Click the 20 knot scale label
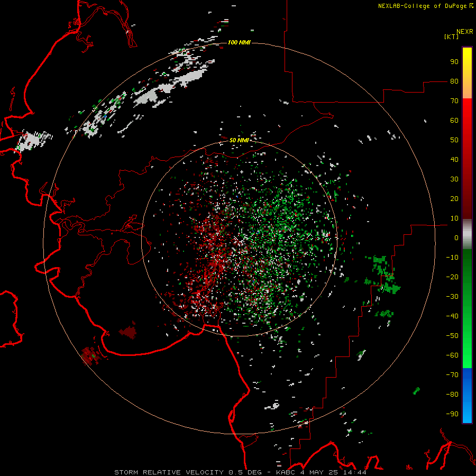476x476 pixels. (454, 198)
